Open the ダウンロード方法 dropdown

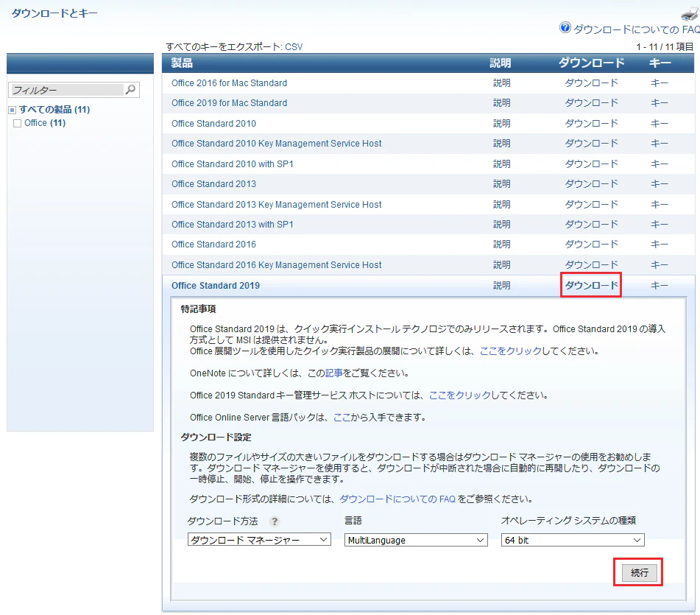(259, 540)
